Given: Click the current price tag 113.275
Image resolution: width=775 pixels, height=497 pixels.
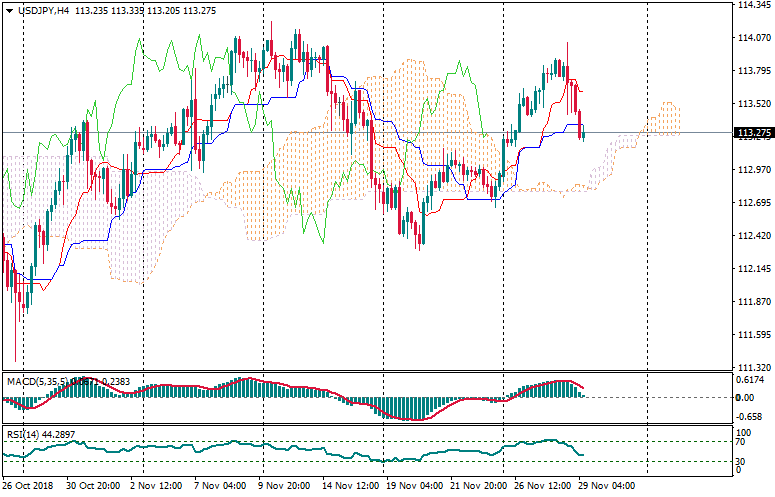Looking at the screenshot, I should click(x=753, y=133).
